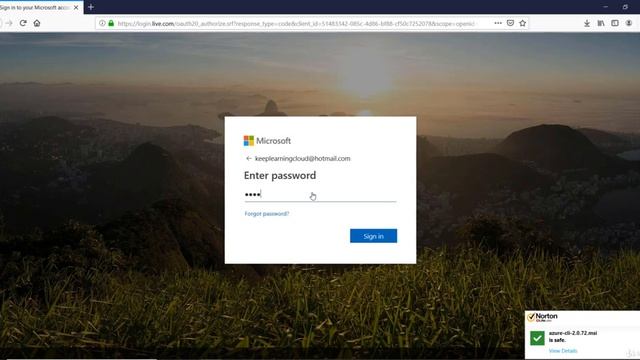This screenshot has height=360, width=640.
Task: Toggle the browser sidebar
Action: click(x=615, y=23)
